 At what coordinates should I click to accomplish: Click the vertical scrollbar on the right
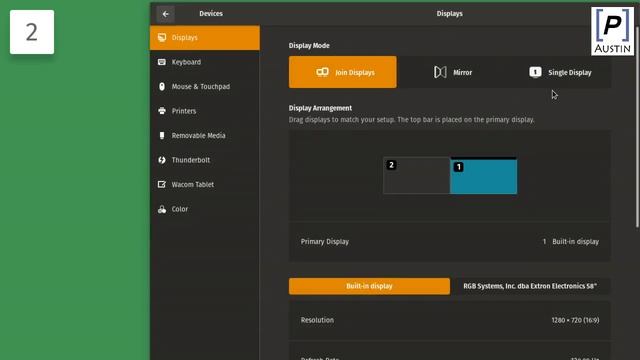(637, 127)
